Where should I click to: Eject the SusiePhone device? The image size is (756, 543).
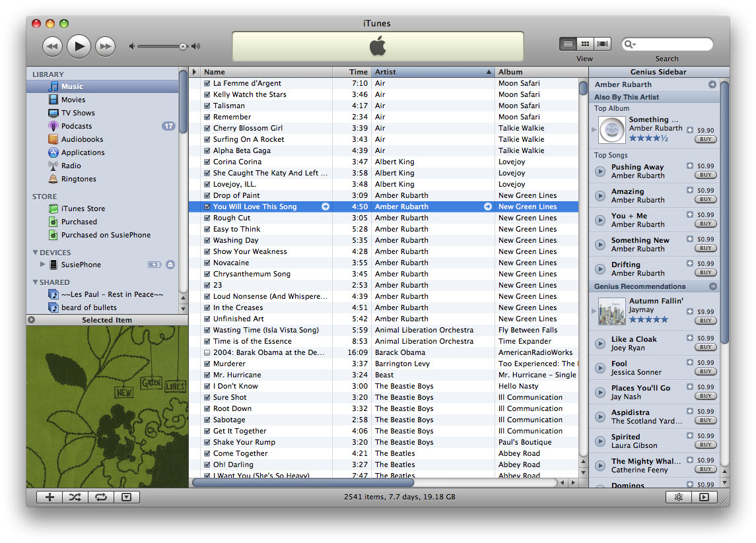[170, 265]
